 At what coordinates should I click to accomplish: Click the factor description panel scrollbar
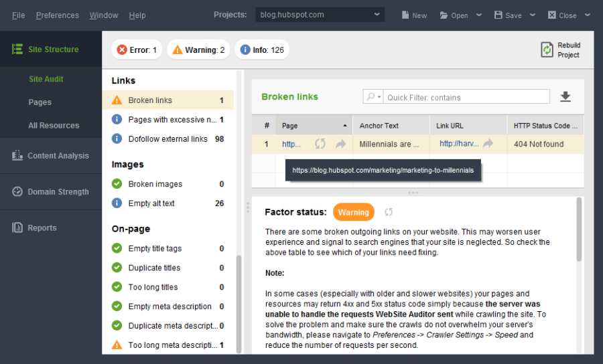[x=579, y=230]
